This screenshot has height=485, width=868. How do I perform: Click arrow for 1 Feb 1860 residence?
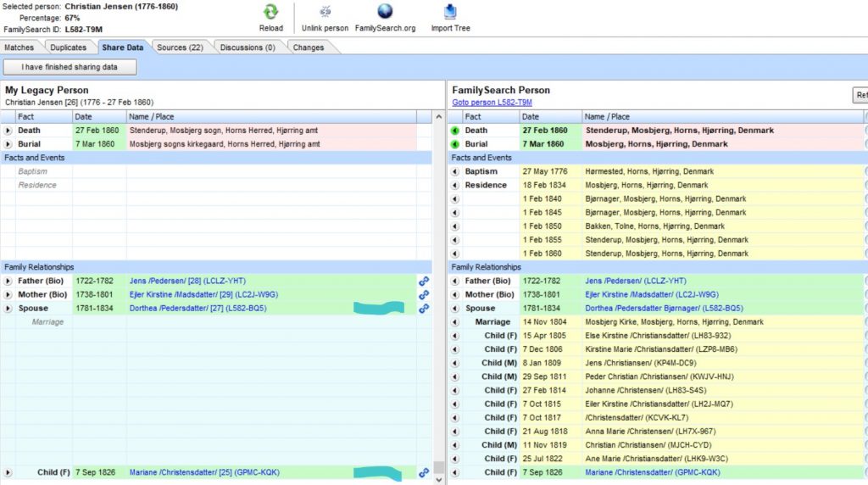tap(455, 254)
